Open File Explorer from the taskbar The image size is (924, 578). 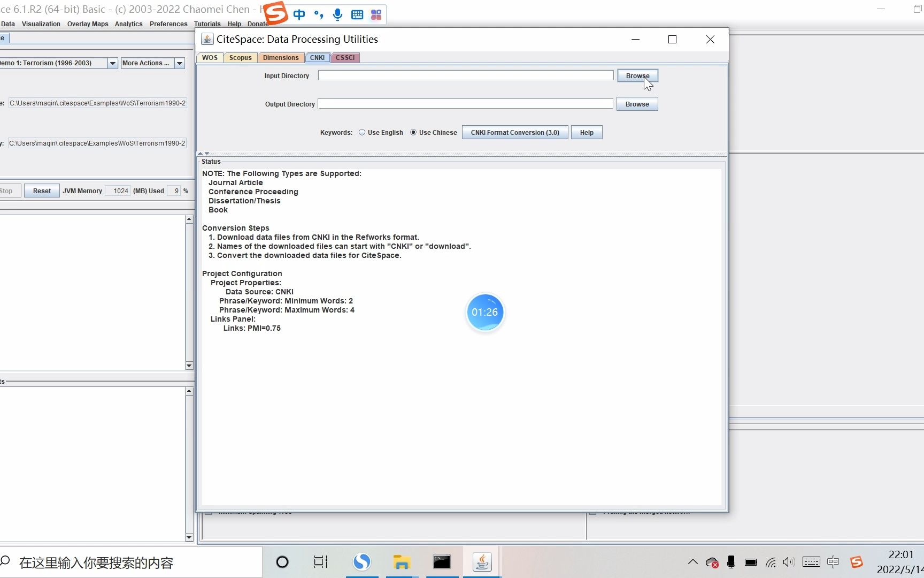[x=402, y=562]
